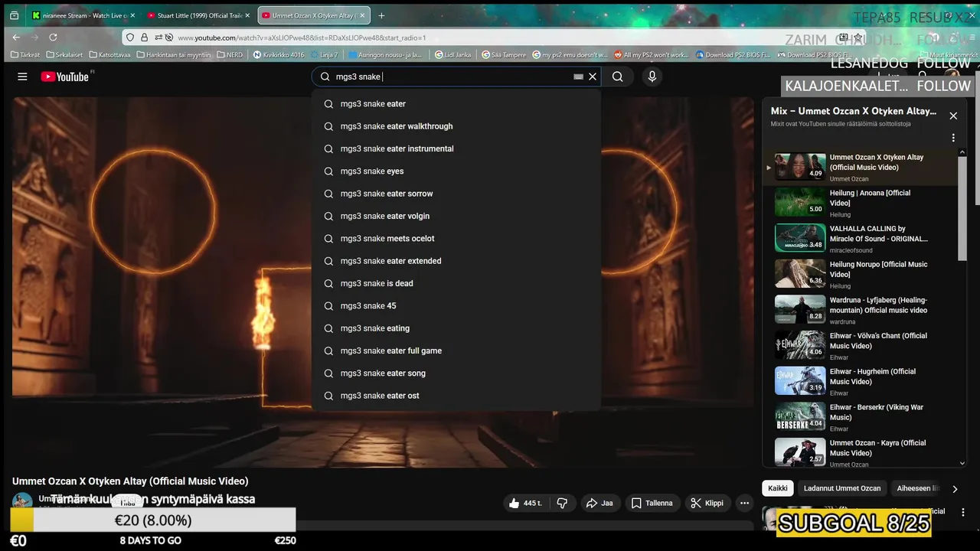This screenshot has width=980, height=551.
Task: Switch to Stuart Little trailer tab
Action: (x=198, y=15)
